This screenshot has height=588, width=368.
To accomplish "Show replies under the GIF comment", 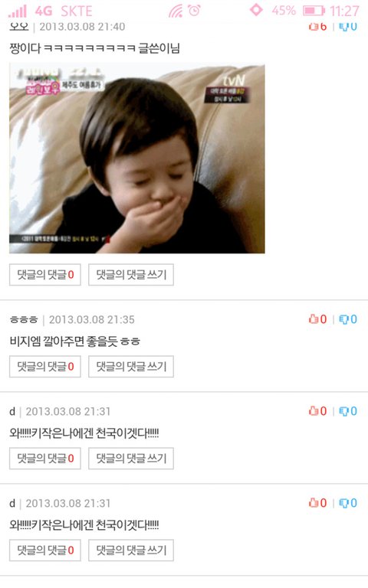I will point(45,275).
